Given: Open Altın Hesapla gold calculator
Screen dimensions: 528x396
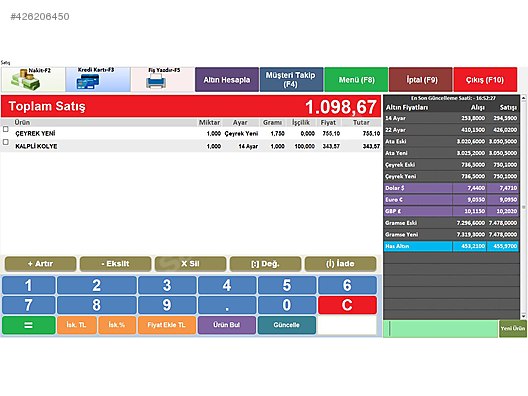Looking at the screenshot, I should pyautogui.click(x=227, y=80).
